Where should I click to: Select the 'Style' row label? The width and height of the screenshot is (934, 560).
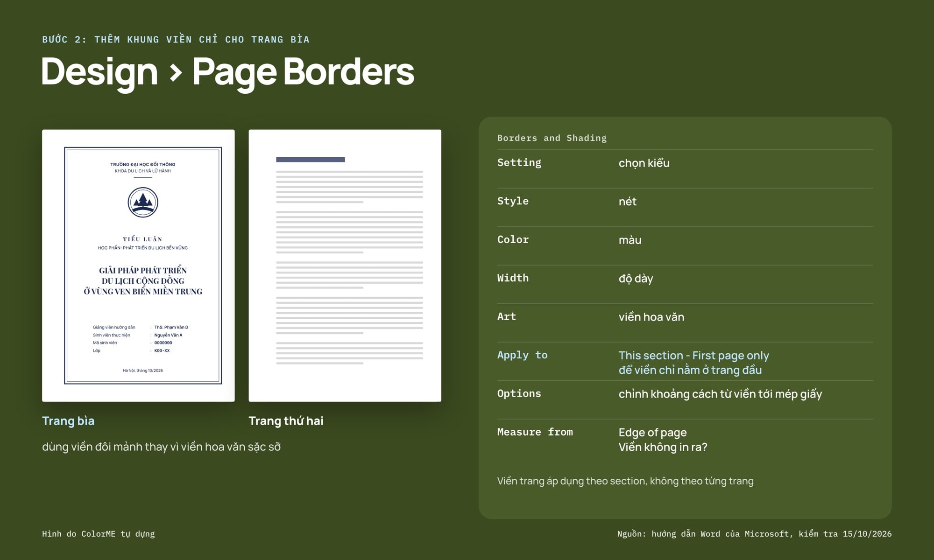click(513, 201)
